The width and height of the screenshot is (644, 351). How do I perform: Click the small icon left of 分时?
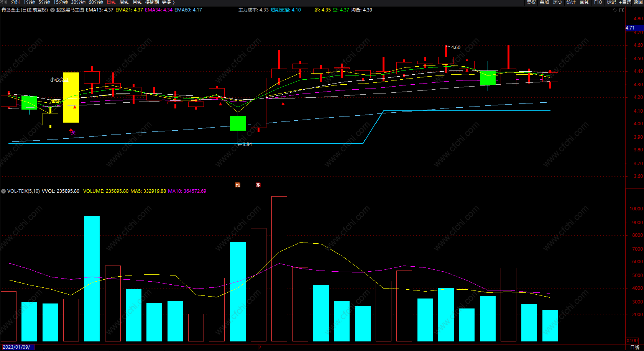point(4,2)
